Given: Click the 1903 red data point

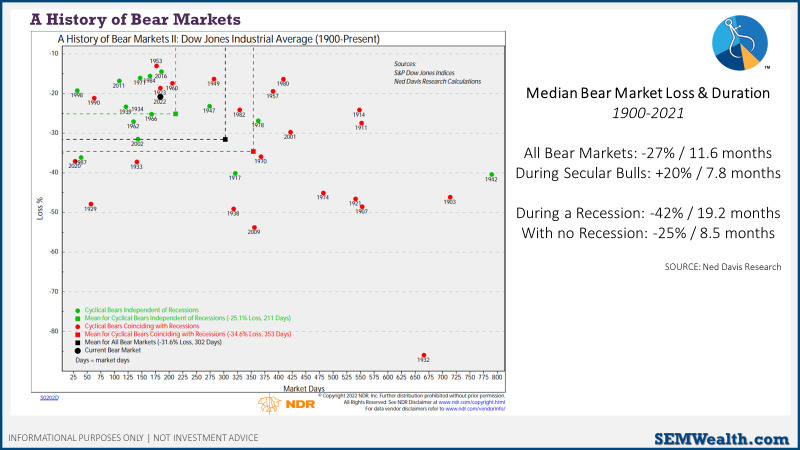Looking at the screenshot, I should tap(450, 197).
